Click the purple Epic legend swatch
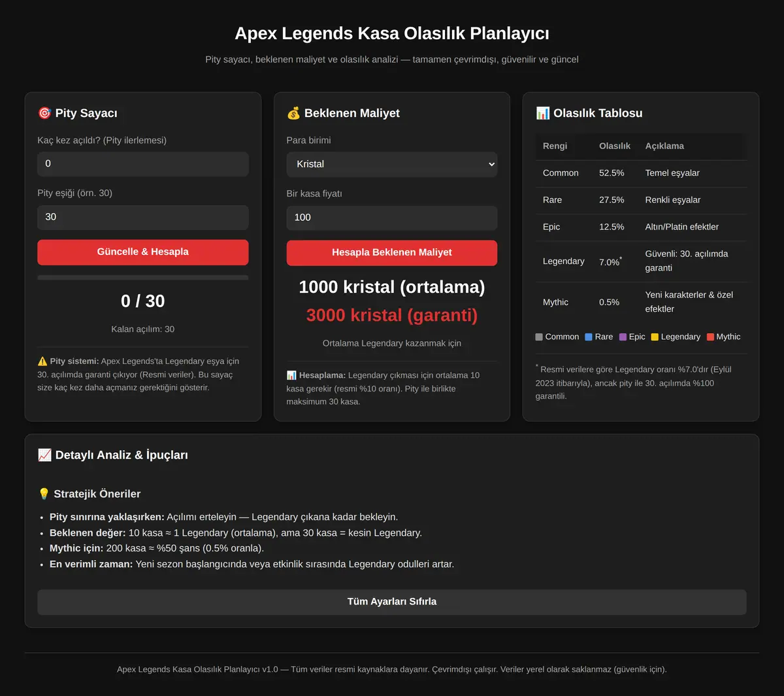Screen dimensions: 784x696 click(623, 337)
